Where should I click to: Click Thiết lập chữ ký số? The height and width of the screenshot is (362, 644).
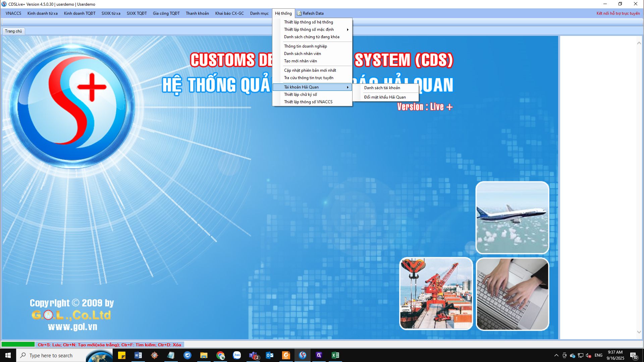pyautogui.click(x=300, y=95)
